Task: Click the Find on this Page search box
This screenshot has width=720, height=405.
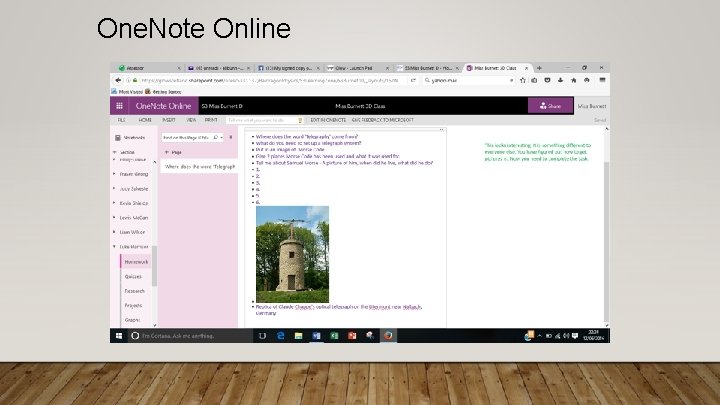Action: 187,137
